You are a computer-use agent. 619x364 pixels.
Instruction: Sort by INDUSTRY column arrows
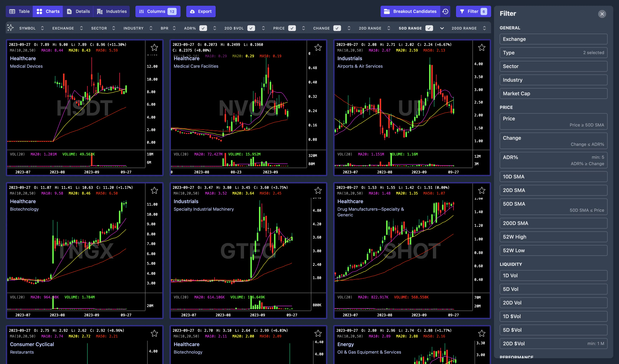point(151,28)
